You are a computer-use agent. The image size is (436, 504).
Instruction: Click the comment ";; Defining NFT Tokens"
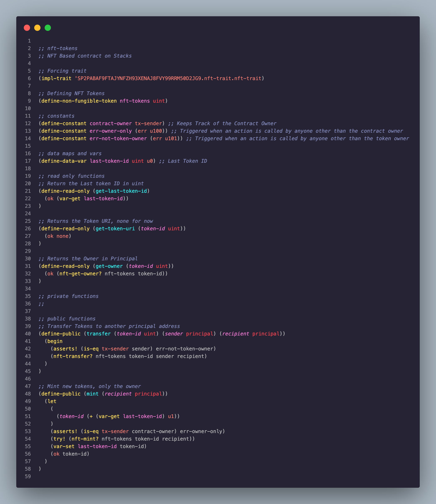(x=72, y=93)
